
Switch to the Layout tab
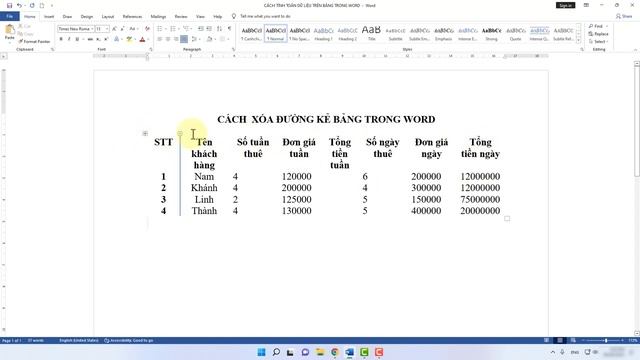pyautogui.click(x=108, y=16)
